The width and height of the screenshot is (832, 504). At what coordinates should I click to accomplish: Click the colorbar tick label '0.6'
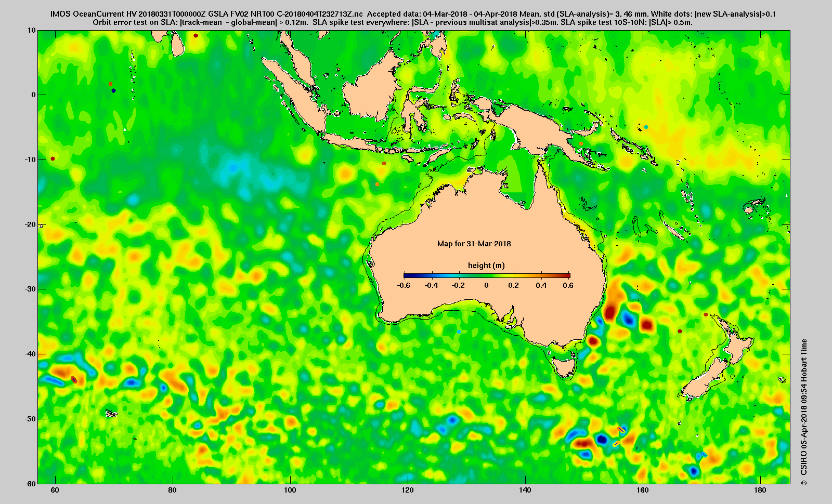click(x=568, y=285)
